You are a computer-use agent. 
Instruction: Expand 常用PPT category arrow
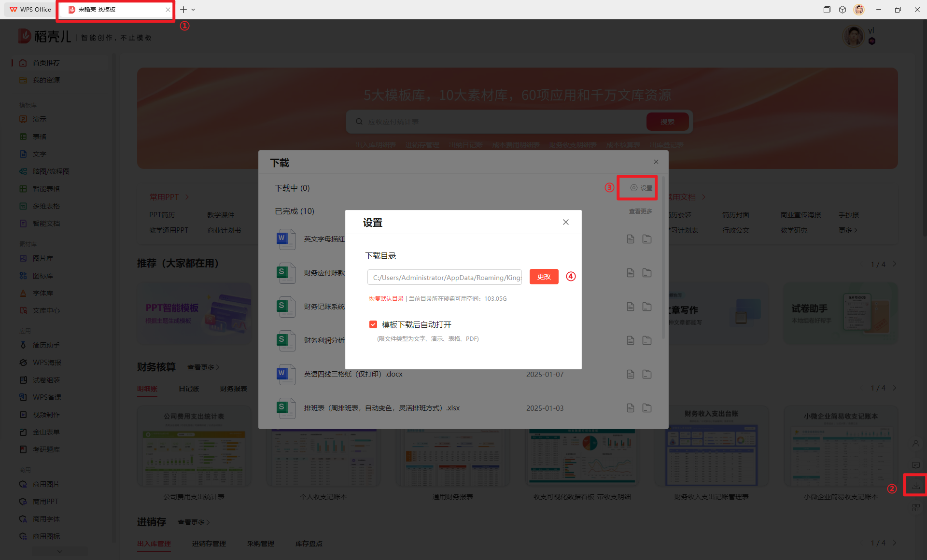click(x=187, y=197)
